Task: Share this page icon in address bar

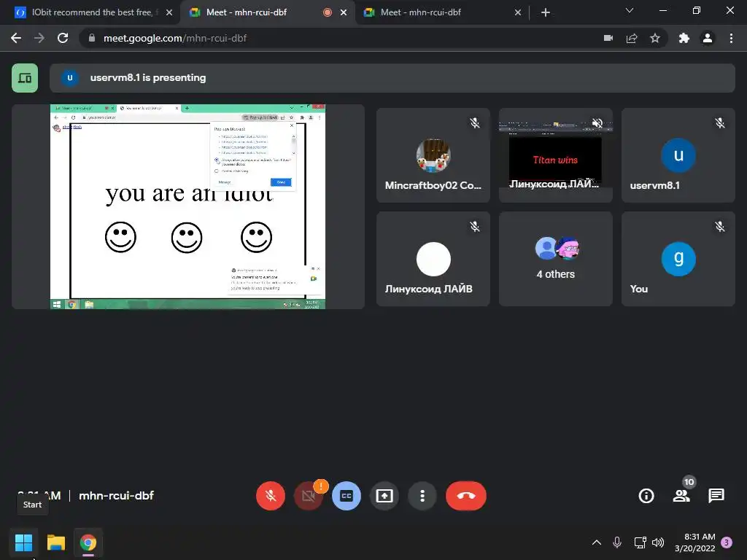Action: (632, 38)
